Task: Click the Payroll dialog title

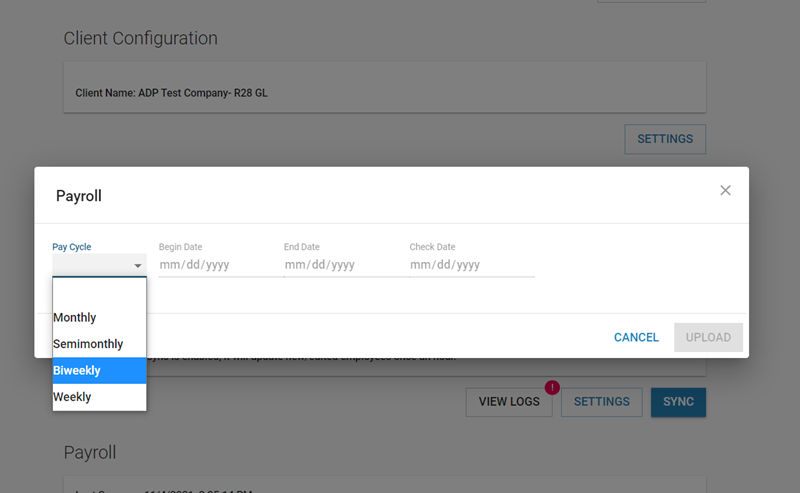Action: point(78,196)
